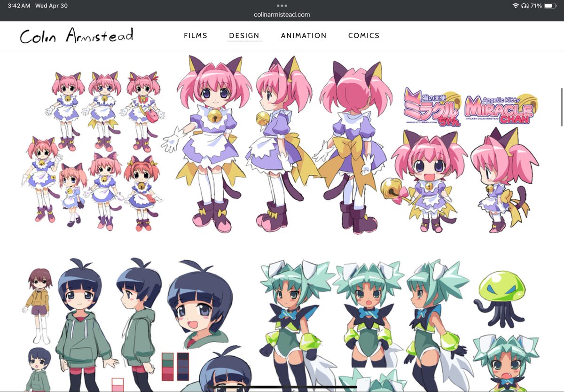
Task: Open the COMICS section
Action: (364, 36)
